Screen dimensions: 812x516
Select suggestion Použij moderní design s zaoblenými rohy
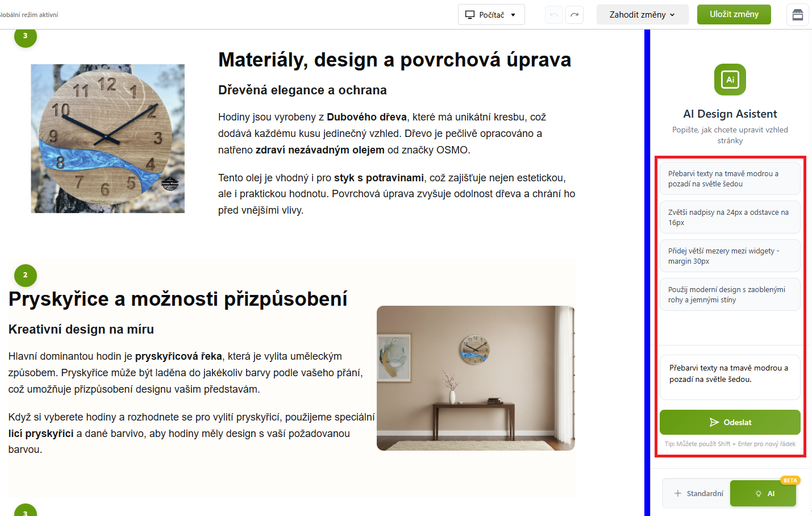click(x=730, y=294)
